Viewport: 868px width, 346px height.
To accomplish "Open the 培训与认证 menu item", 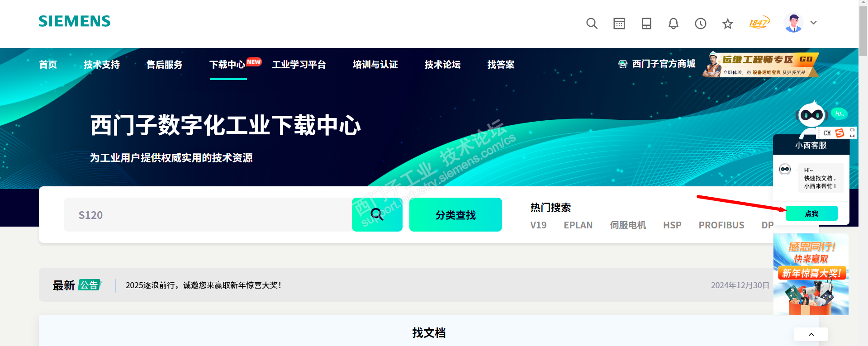I will (375, 65).
